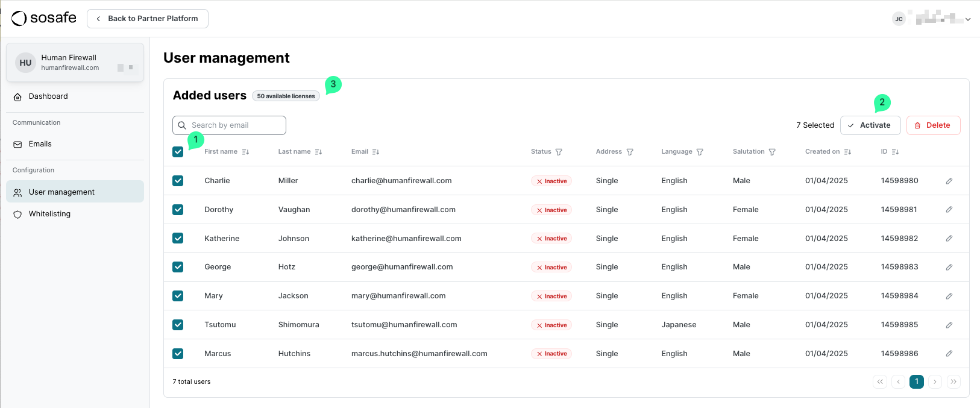Go to Dashboard in the sidebar
980x408 pixels.
tap(48, 96)
